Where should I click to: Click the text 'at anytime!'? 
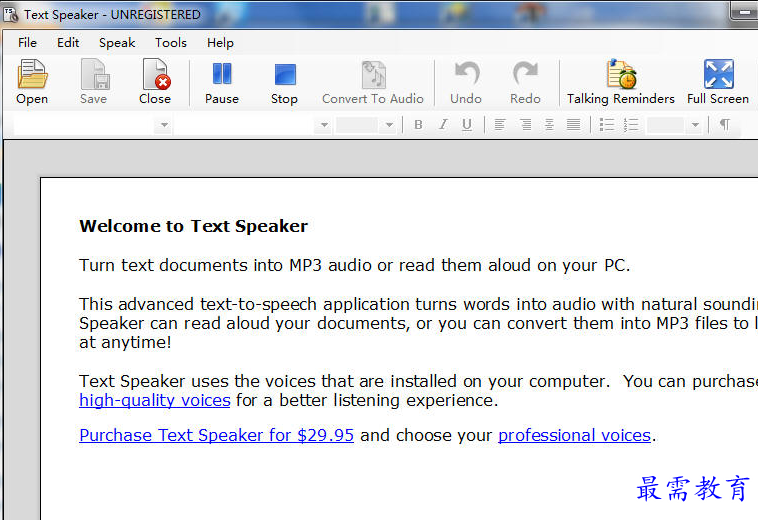[125, 343]
